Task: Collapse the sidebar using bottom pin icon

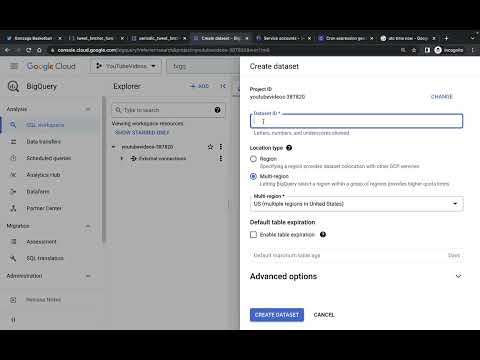Action: (x=13, y=320)
